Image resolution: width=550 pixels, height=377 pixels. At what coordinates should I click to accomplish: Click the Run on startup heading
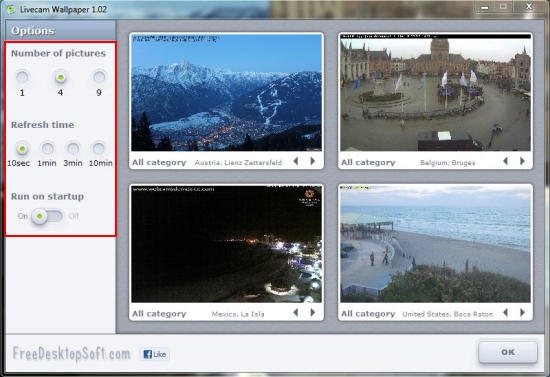click(x=47, y=196)
